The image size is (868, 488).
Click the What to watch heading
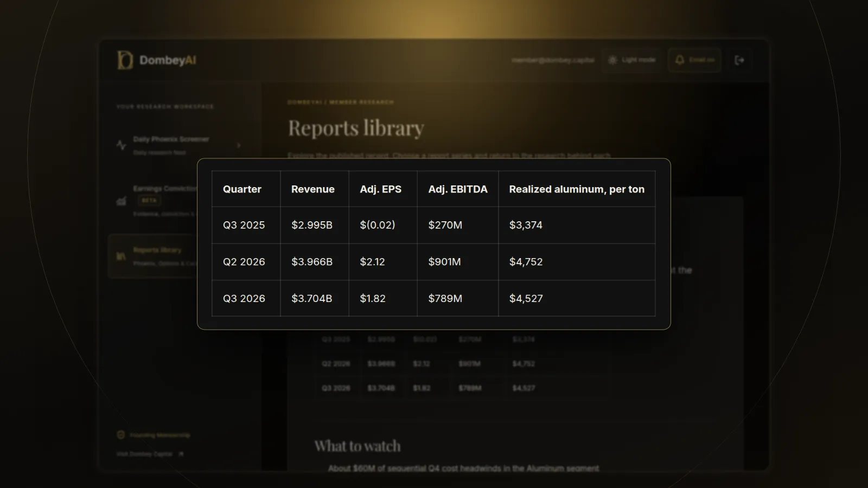pos(358,446)
